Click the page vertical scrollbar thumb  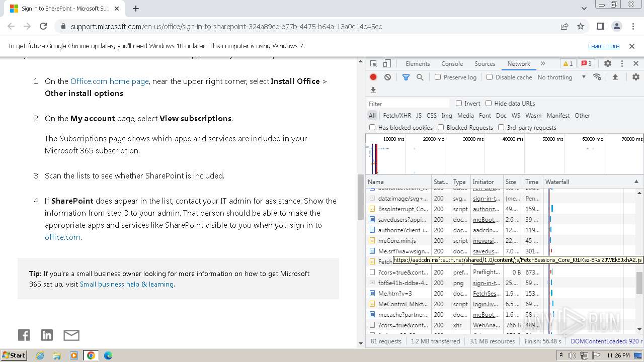pyautogui.click(x=361, y=197)
